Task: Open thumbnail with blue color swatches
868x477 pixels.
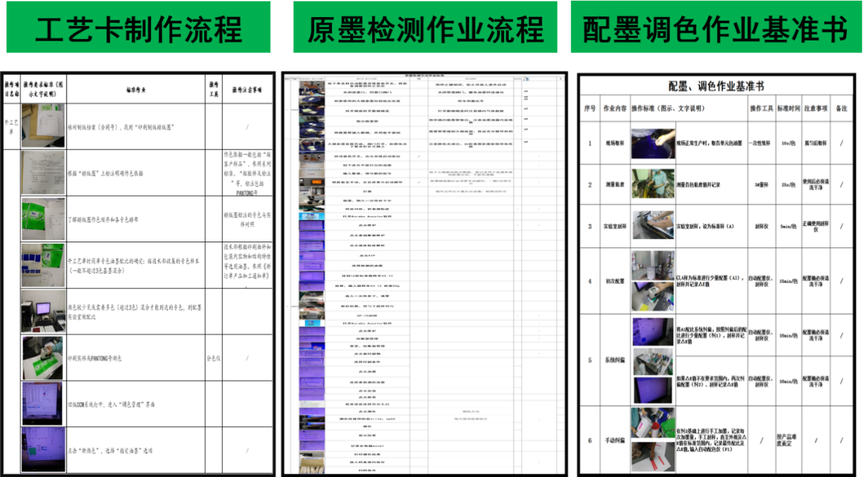Action: click(43, 265)
